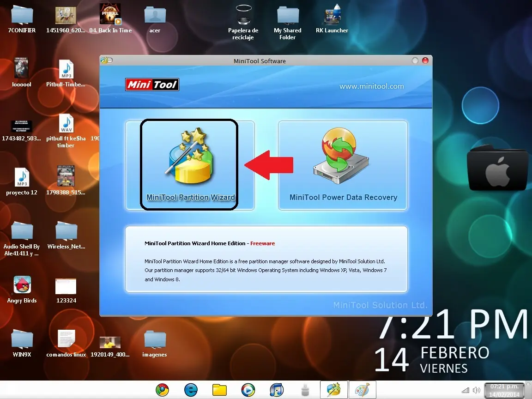Open 04. Back In Time media file
Image resolution: width=532 pixels, height=399 pixels.
[x=110, y=18]
